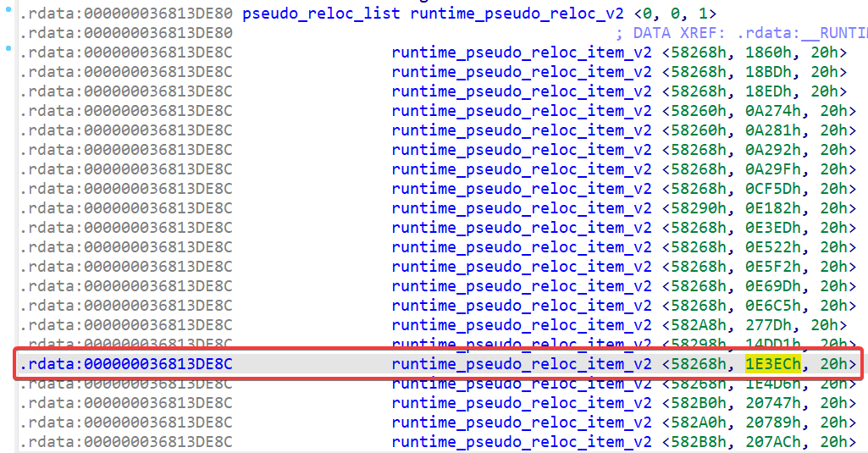The height and width of the screenshot is (453, 868).
Task: Click symbol value 582B8h in the 207ACh row
Action: tap(698, 442)
